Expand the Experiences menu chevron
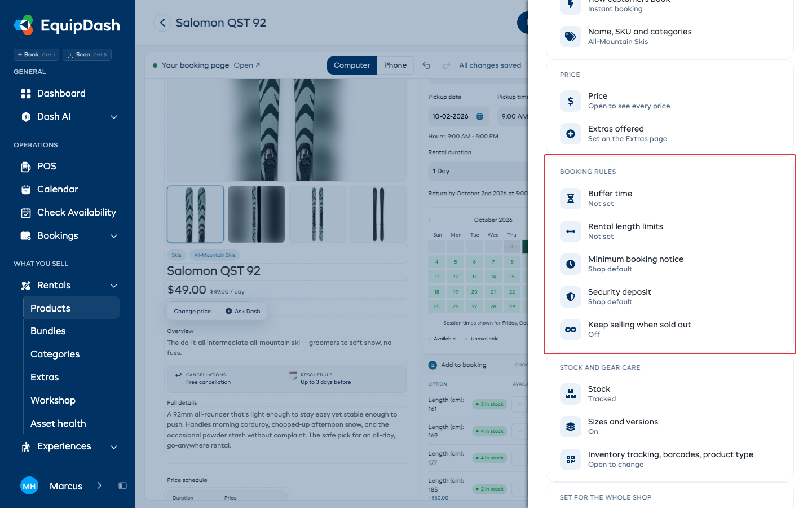This screenshot has height=508, width=812. [x=114, y=447]
